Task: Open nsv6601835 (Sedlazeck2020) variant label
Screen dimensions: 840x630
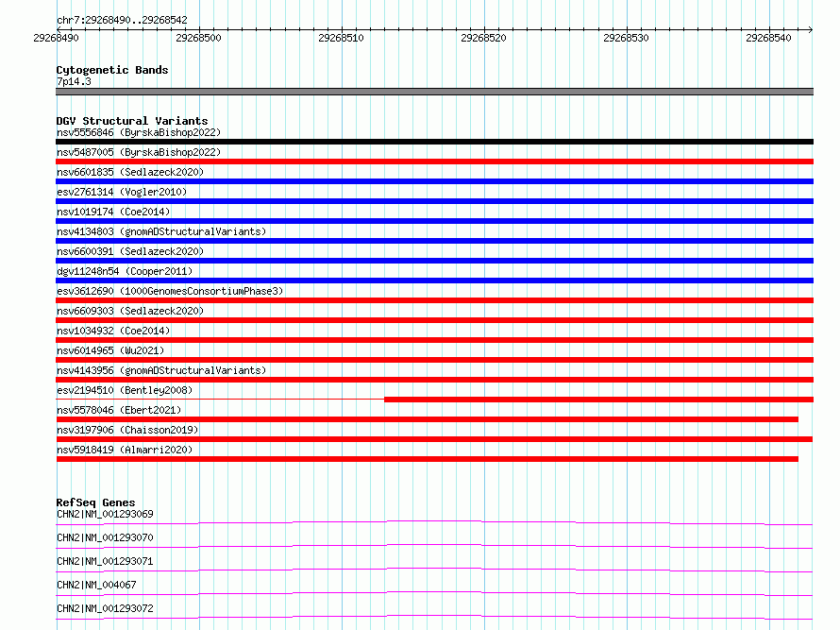Action: coord(130,172)
